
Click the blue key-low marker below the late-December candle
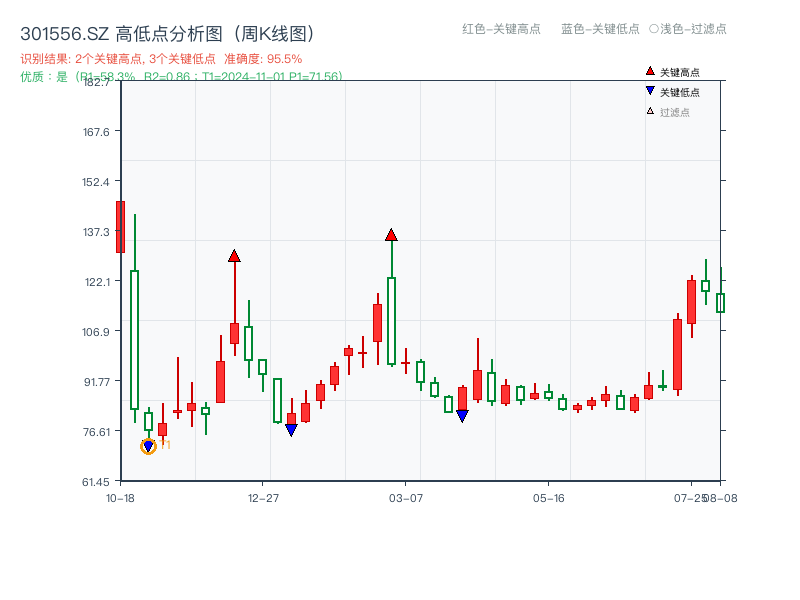click(x=291, y=427)
